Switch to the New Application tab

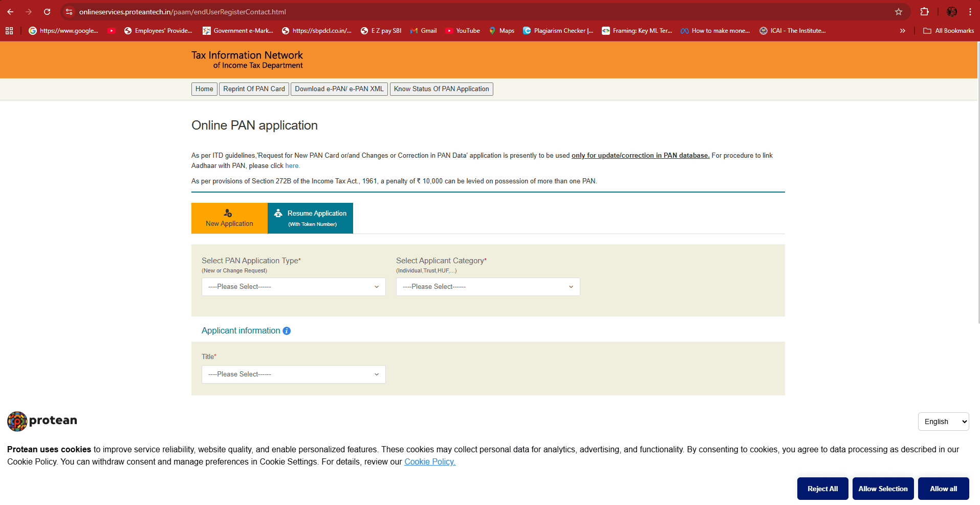click(229, 218)
